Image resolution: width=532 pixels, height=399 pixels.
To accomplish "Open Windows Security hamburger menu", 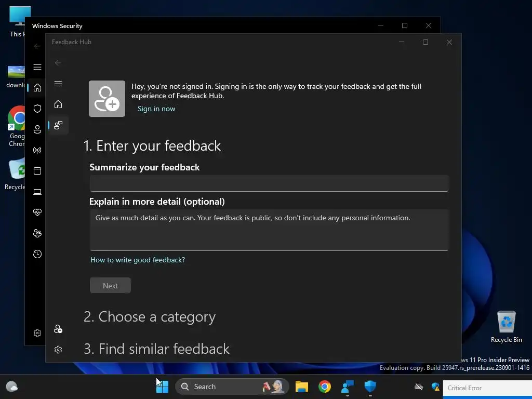I will click(37, 67).
